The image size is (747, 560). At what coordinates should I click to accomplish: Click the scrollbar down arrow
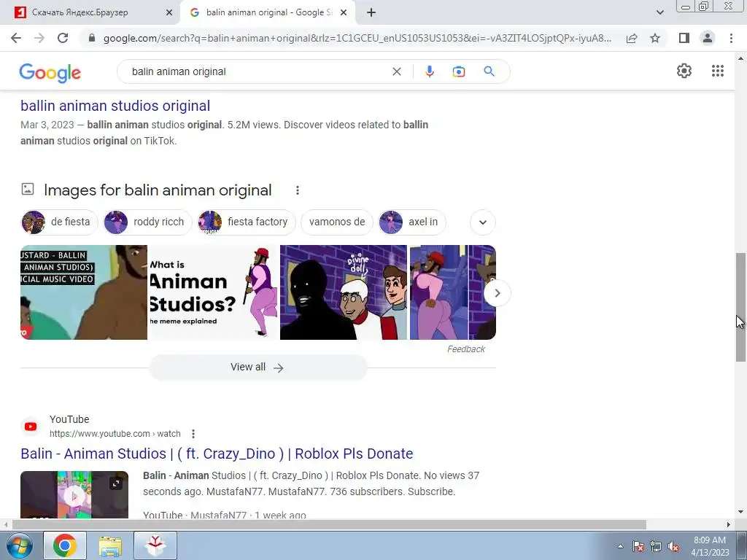tap(740, 513)
